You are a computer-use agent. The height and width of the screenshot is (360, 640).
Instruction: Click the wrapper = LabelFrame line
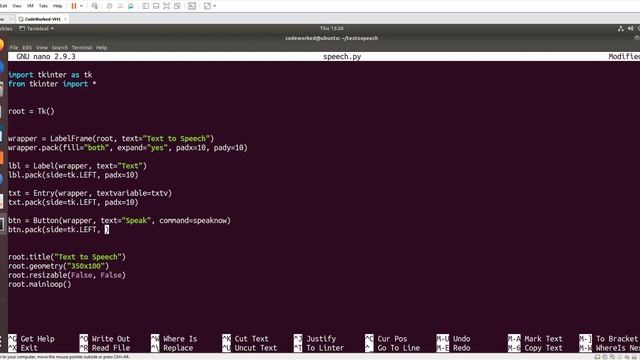pyautogui.click(x=111, y=138)
